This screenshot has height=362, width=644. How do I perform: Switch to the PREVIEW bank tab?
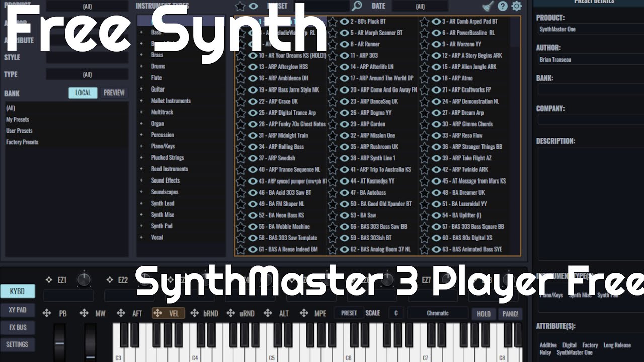[x=114, y=93]
